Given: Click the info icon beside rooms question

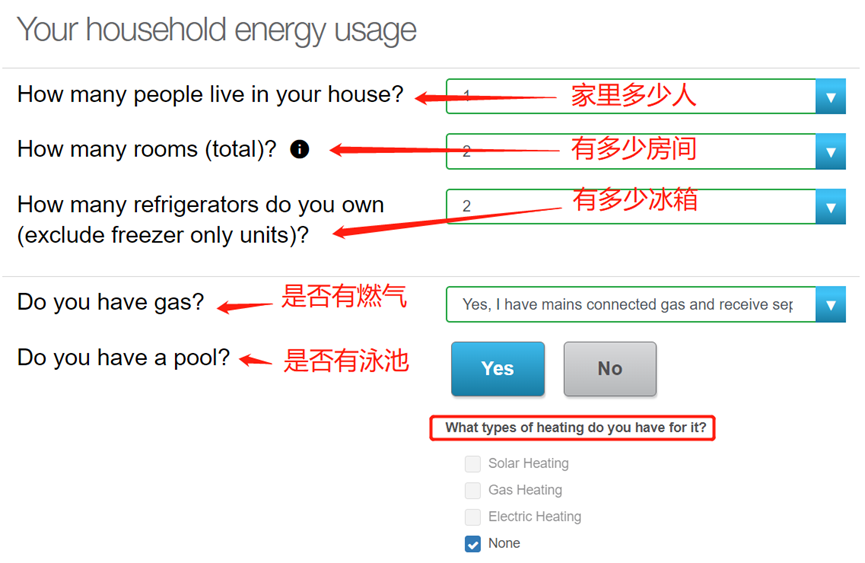Looking at the screenshot, I should pos(300,149).
